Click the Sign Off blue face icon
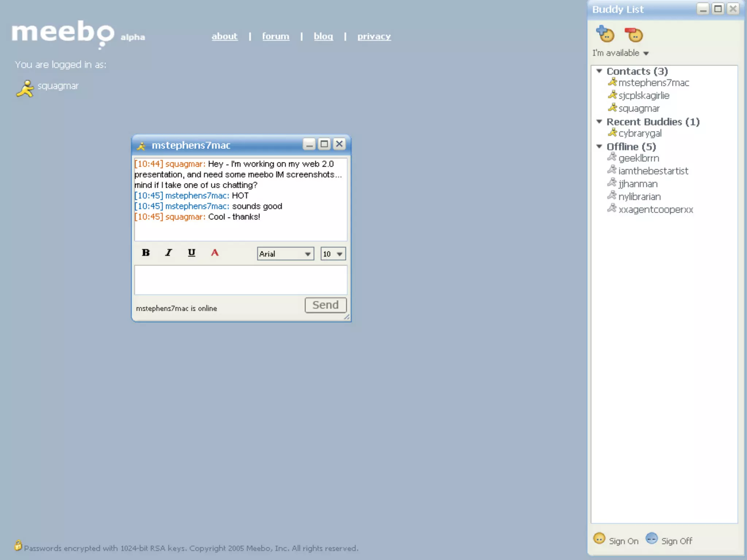747x560 pixels. [651, 538]
